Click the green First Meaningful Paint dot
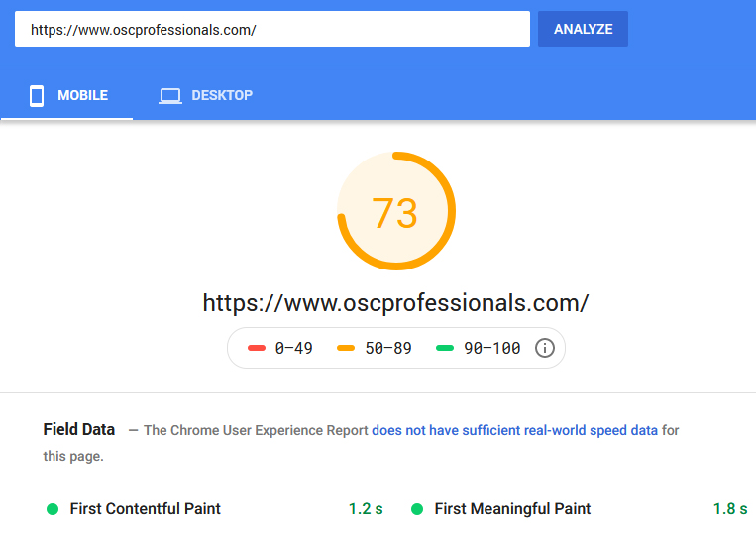 tap(417, 509)
